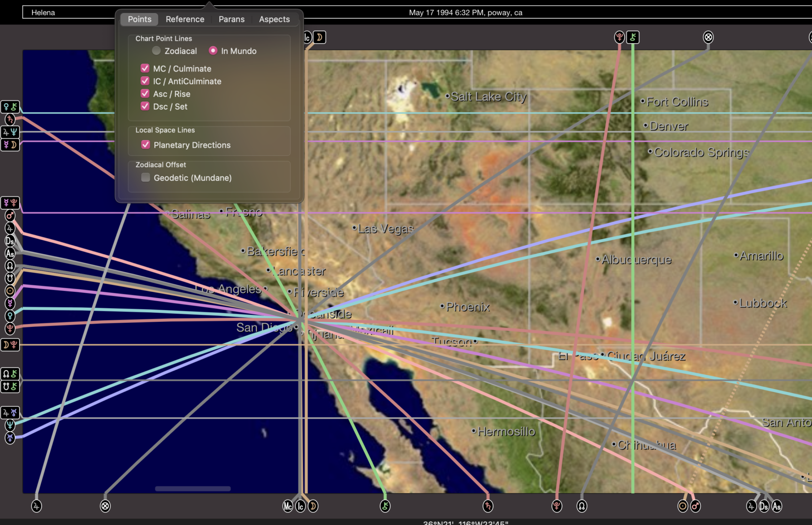Open the Aspects tab
The width and height of the screenshot is (812, 525).
(x=274, y=19)
